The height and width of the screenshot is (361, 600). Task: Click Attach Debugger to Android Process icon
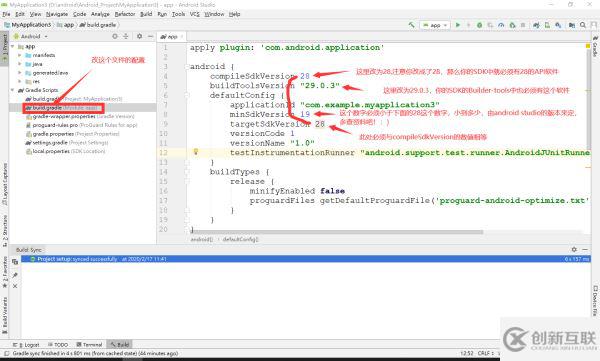click(512, 25)
